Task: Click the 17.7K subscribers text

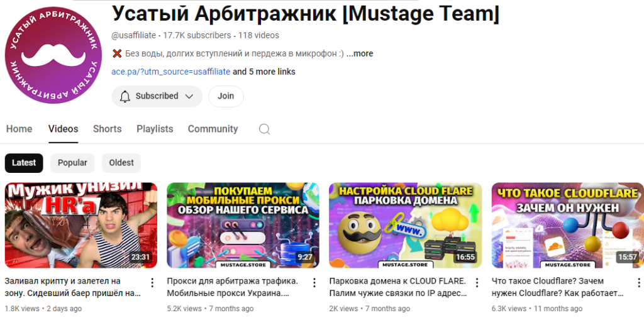Action: click(197, 36)
